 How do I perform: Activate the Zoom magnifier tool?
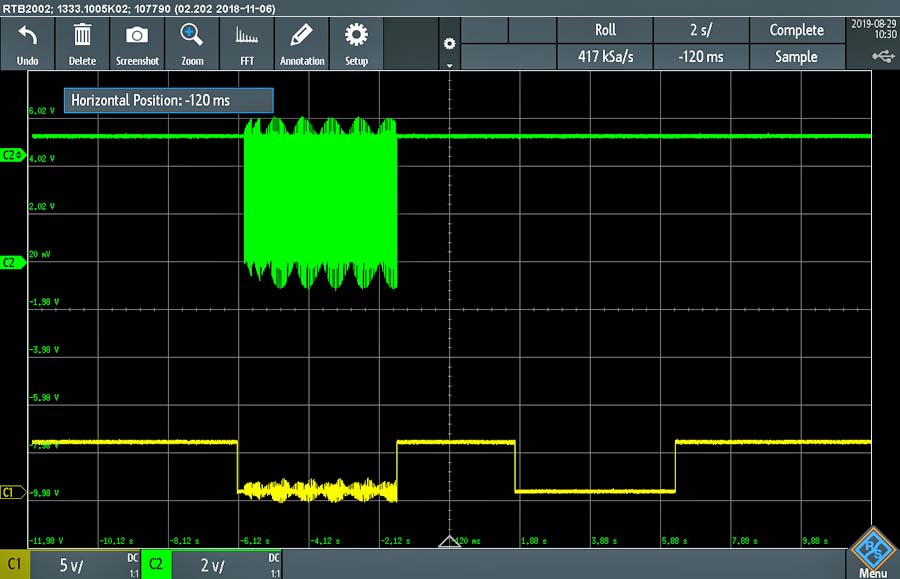[192, 34]
